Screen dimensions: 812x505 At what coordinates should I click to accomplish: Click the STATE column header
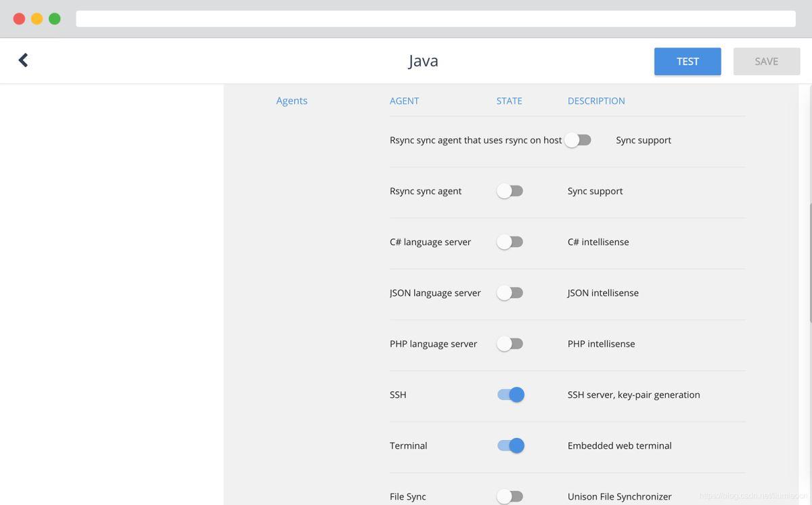point(509,101)
